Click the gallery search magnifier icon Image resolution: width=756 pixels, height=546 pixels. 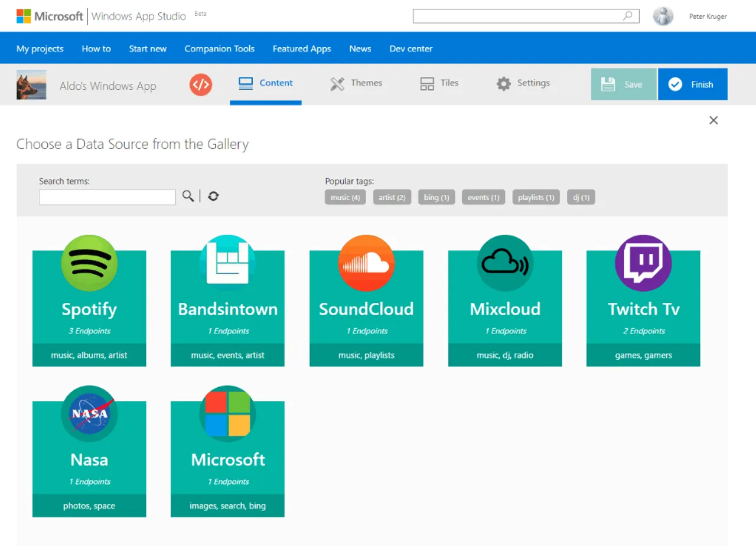pyautogui.click(x=188, y=196)
